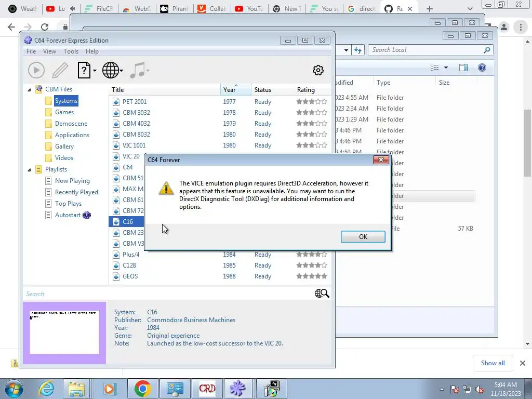Screen dimensions: 532x399
Task: Select the C64 system entry
Action: 128,167
